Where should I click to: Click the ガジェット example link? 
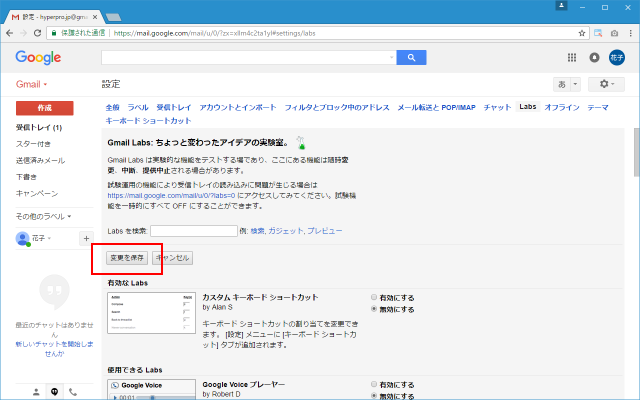click(285, 231)
